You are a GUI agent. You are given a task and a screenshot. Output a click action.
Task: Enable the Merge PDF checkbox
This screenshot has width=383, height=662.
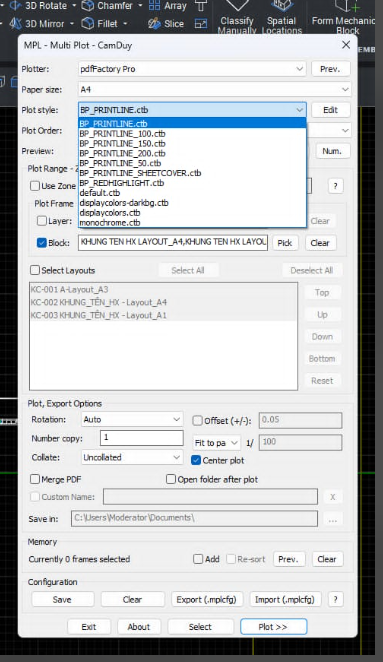coord(35,479)
